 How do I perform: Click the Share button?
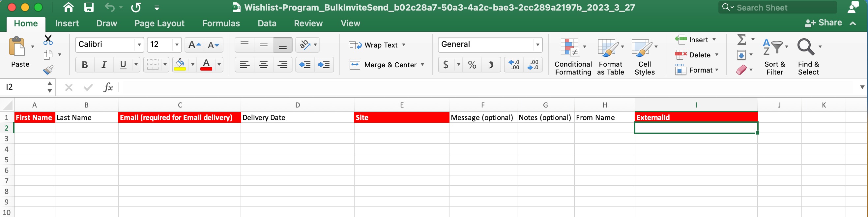[823, 22]
